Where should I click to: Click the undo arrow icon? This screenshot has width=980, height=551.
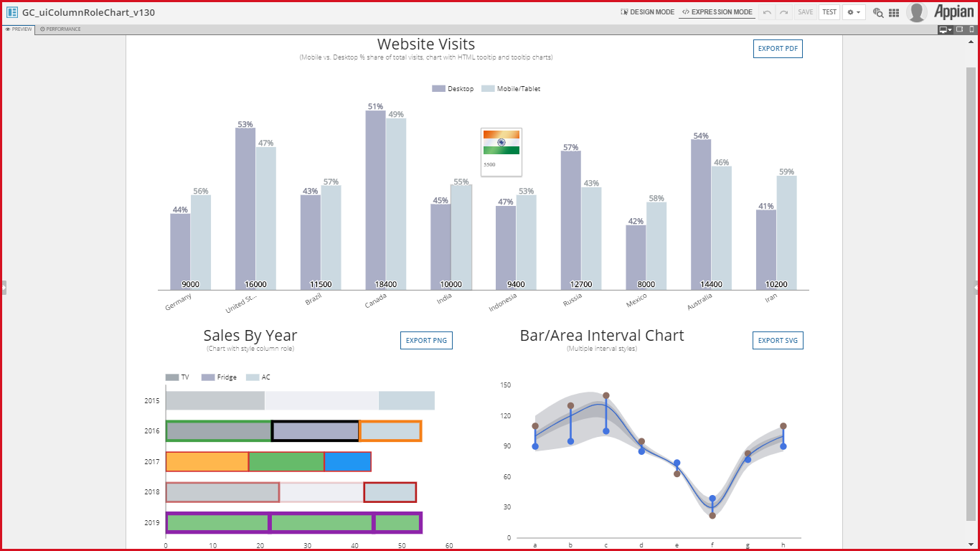768,12
